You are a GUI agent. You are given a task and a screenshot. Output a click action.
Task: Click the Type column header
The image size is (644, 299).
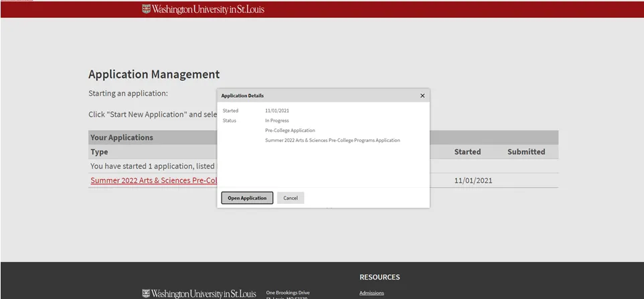(99, 152)
